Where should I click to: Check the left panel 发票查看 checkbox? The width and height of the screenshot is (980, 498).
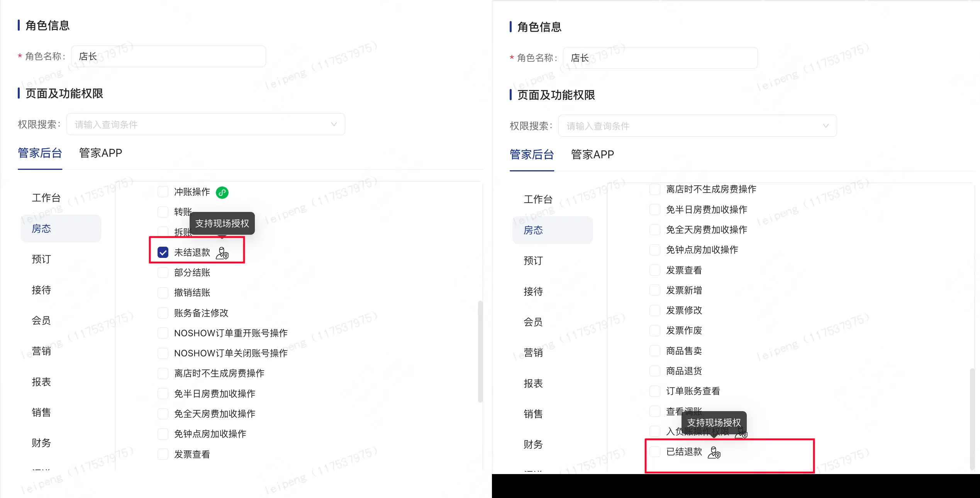tap(163, 454)
